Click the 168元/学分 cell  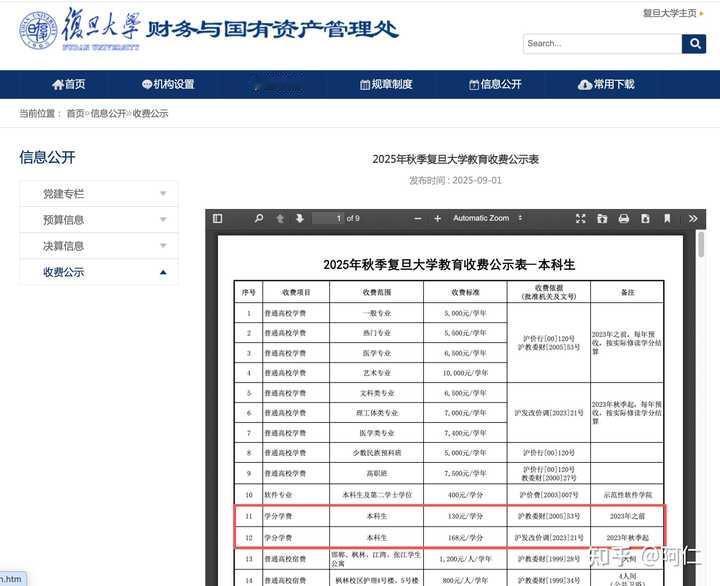465,538
